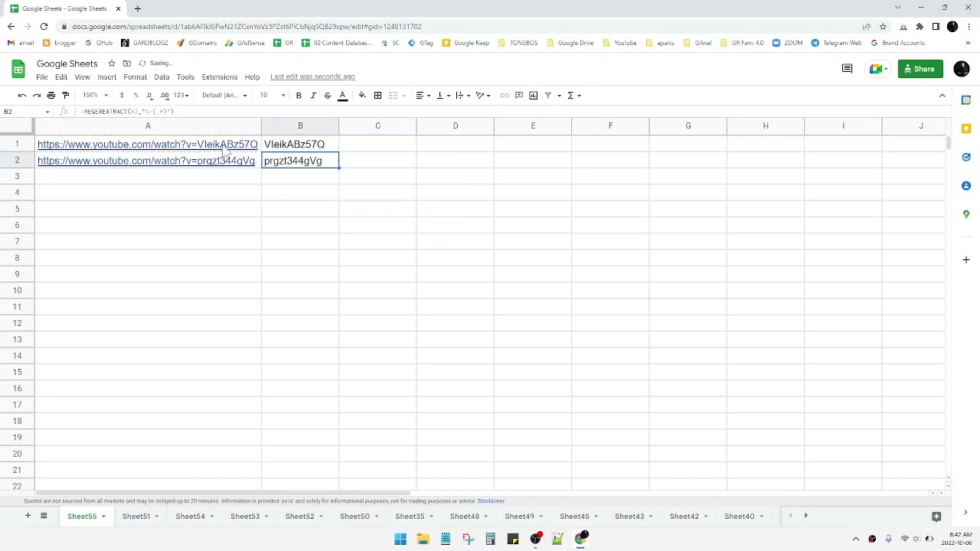The image size is (980, 551).
Task: Open the YouTube link in cell A1
Action: (x=148, y=144)
